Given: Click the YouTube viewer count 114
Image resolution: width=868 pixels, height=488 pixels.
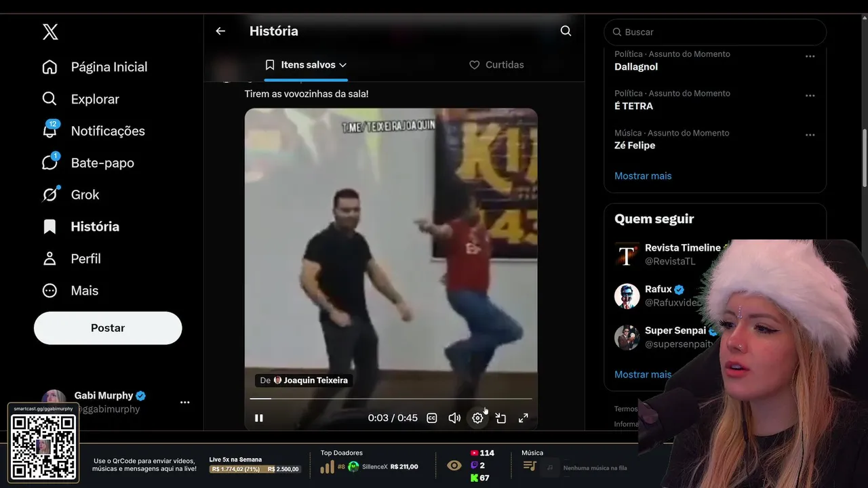Looking at the screenshot, I should [x=482, y=453].
